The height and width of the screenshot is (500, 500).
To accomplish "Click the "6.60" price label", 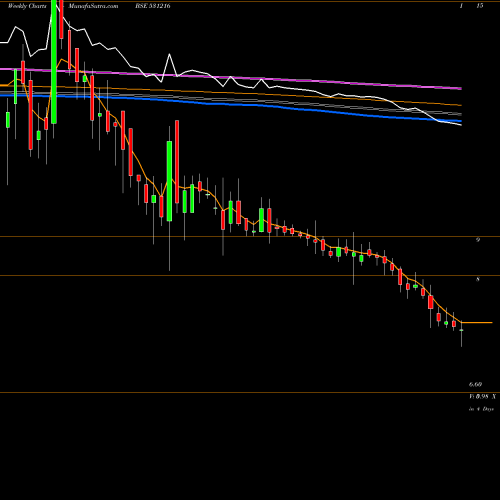I will click(475, 384).
